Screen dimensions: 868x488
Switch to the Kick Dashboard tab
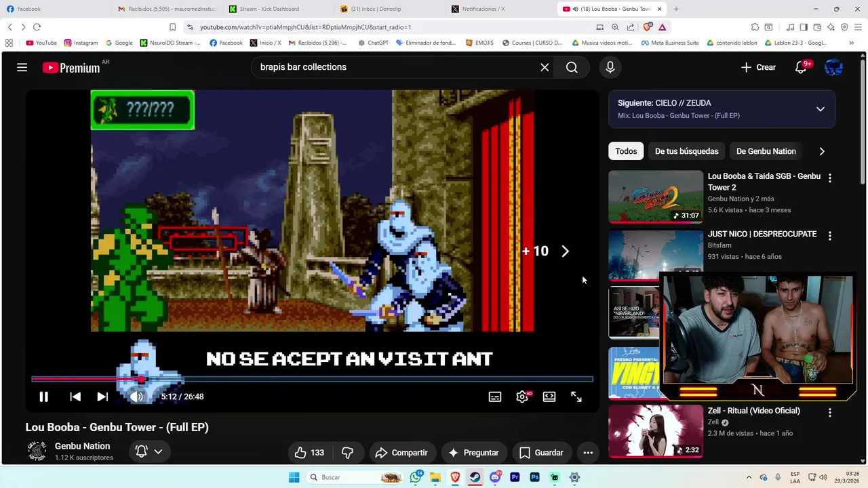(278, 9)
